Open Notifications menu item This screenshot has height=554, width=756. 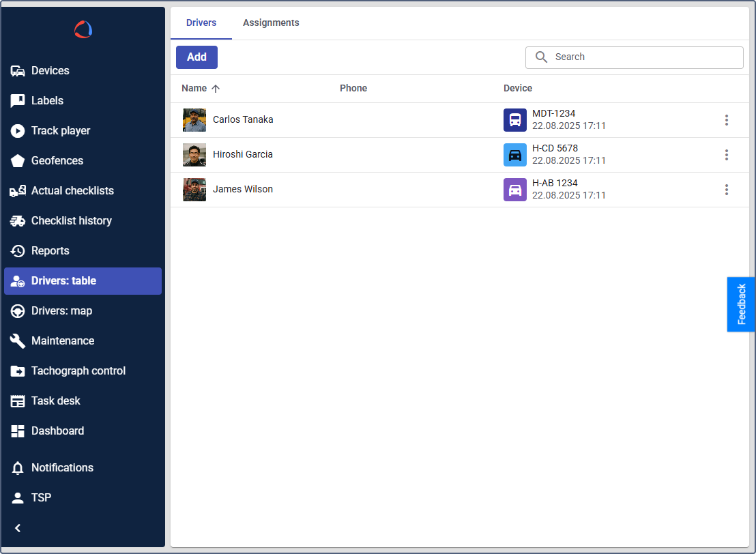[x=83, y=468]
